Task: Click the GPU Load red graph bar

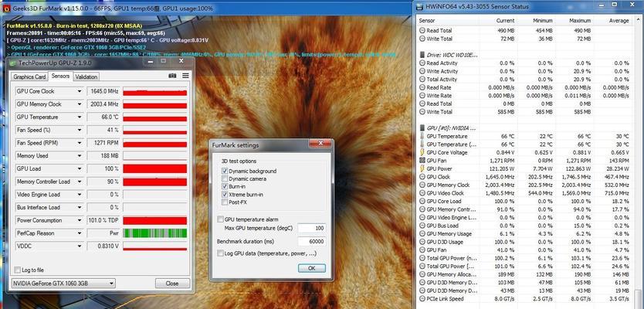Action: [x=155, y=169]
